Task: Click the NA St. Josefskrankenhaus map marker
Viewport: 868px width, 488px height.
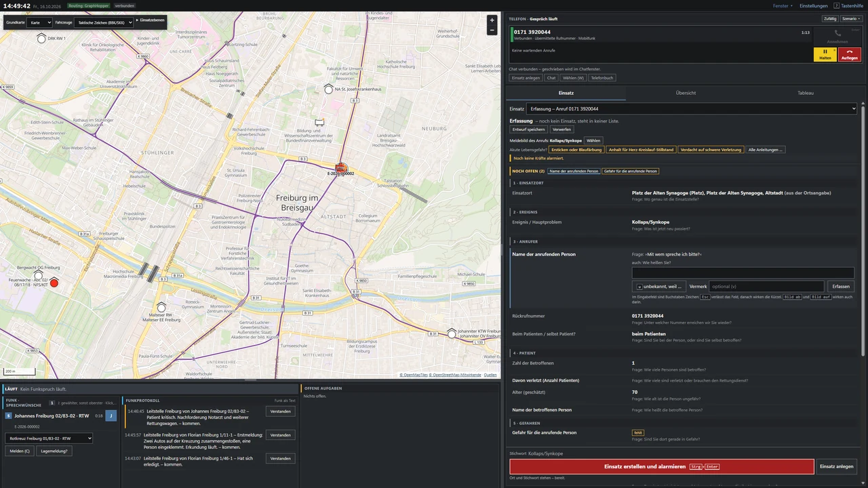Action: [x=329, y=89]
